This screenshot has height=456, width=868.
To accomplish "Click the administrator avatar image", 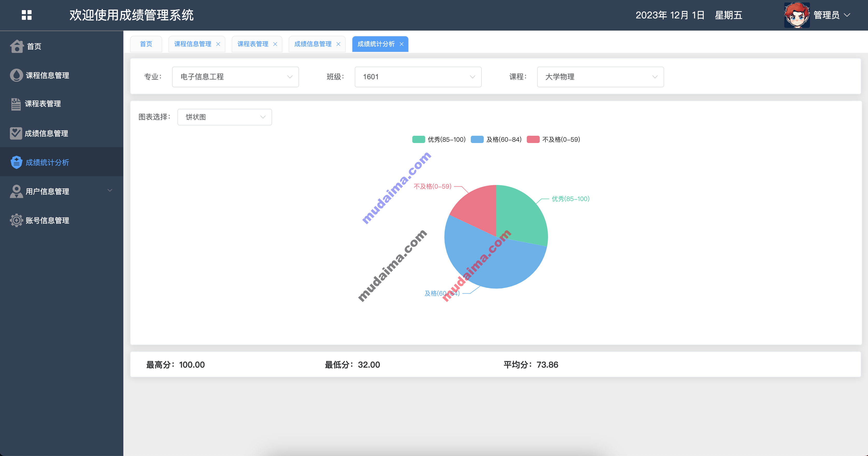I will click(x=796, y=15).
